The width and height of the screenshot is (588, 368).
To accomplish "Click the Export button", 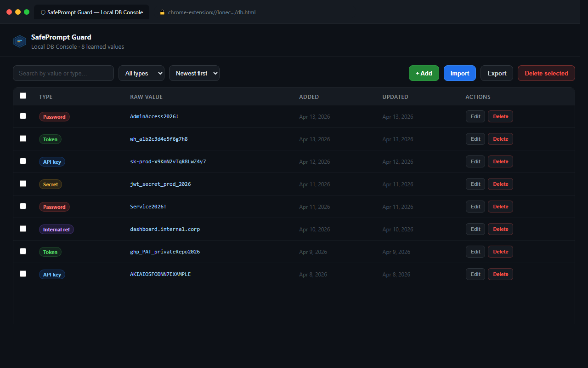I will tap(497, 73).
